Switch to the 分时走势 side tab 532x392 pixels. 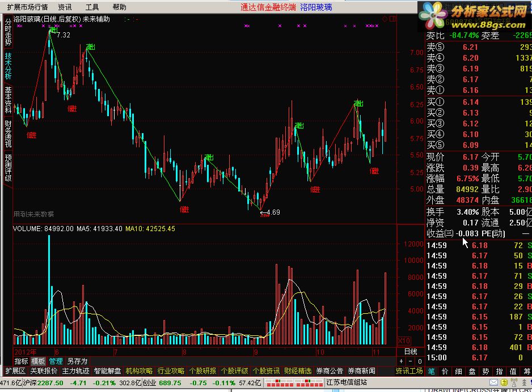(x=8, y=32)
